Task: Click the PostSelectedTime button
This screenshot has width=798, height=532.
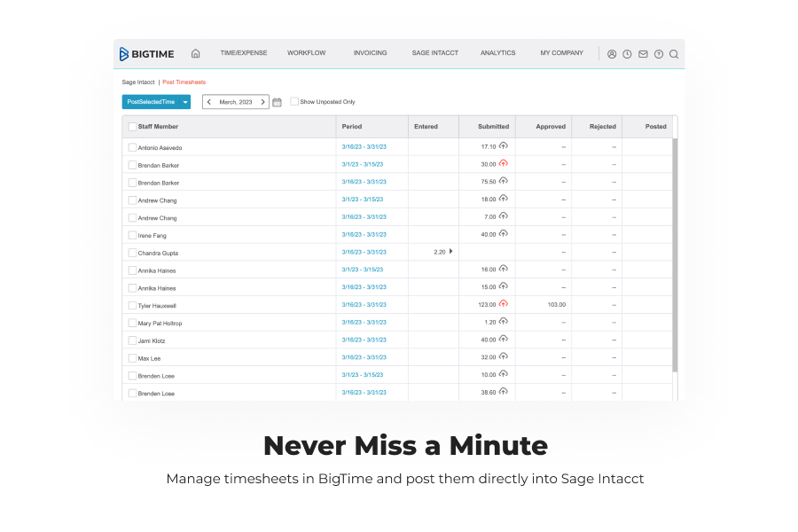Action: (151, 102)
